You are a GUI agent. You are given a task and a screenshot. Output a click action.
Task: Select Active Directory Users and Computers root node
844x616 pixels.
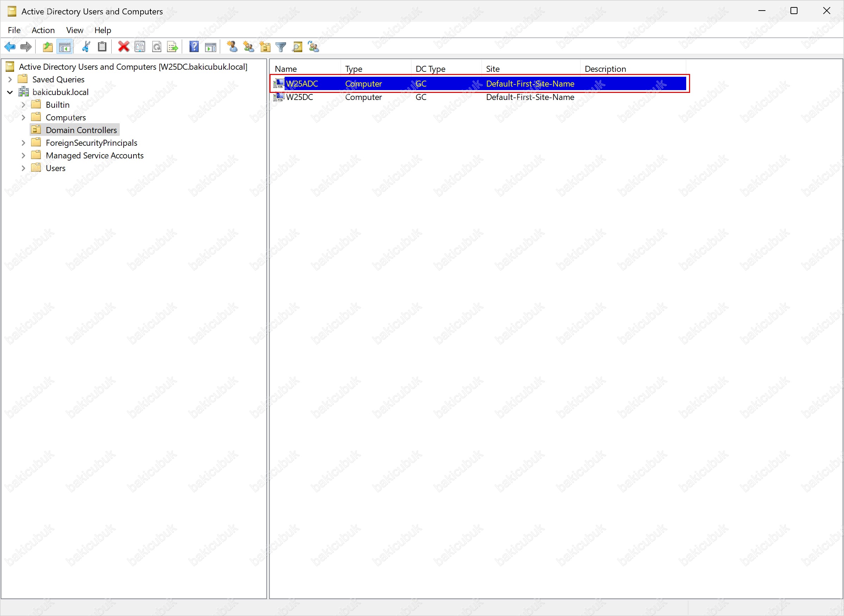point(133,67)
